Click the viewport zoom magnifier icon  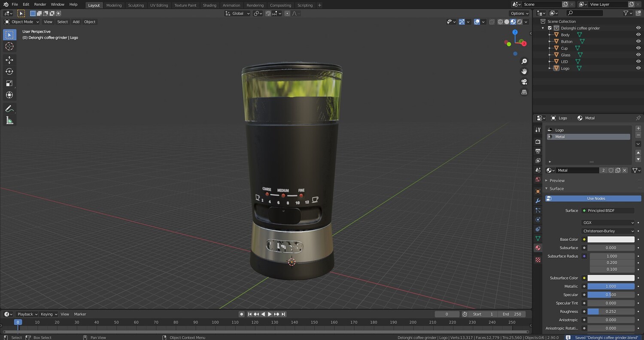pyautogui.click(x=524, y=62)
